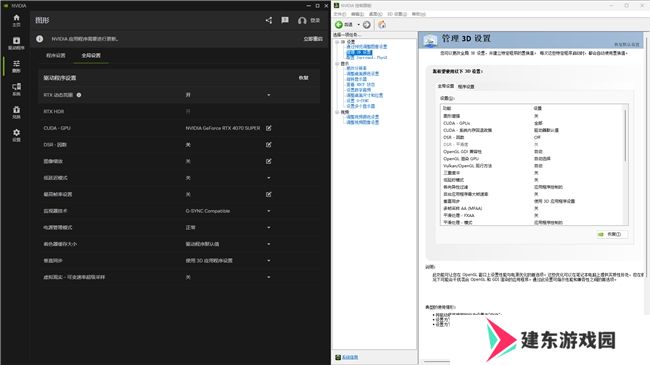Select CUDA - GPUs row in Control Panel list
Screen dimensions: 650x365
[x=532, y=123]
